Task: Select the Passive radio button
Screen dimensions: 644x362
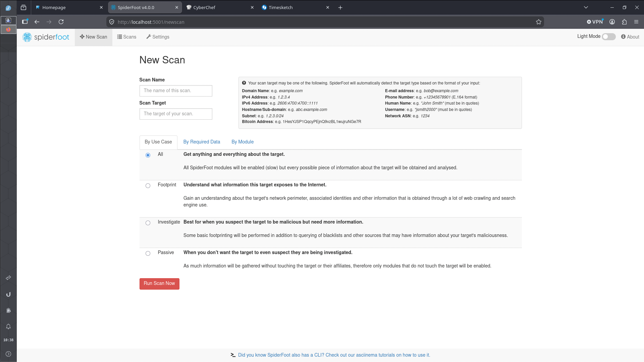Action: pos(148,253)
